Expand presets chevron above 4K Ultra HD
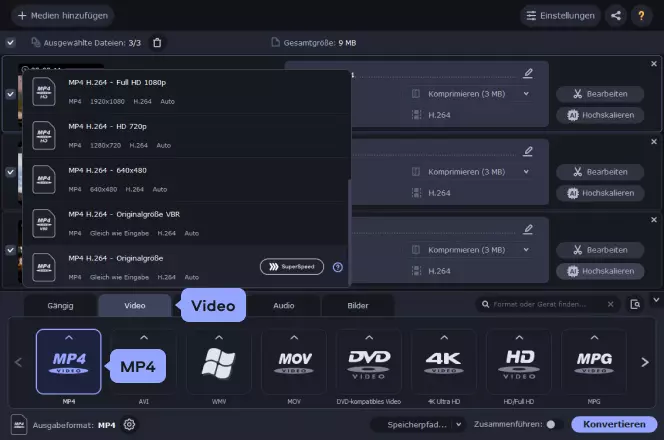664x440 pixels. click(444, 338)
